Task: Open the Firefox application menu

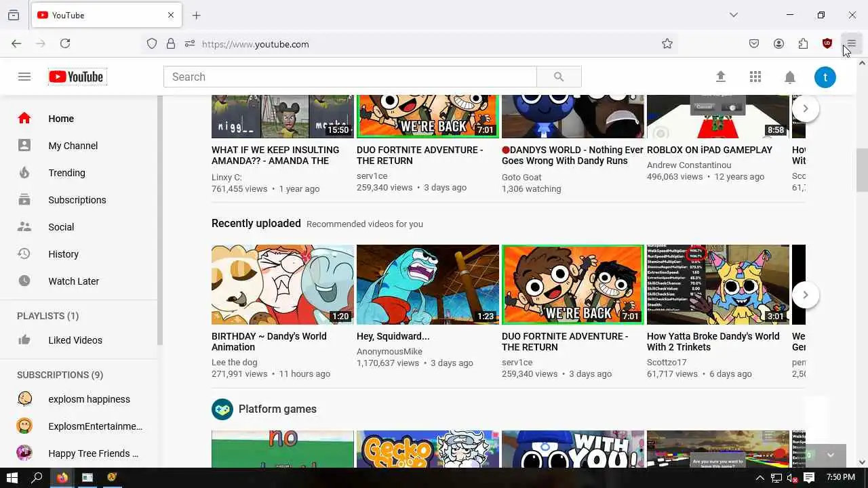Action: tap(851, 43)
